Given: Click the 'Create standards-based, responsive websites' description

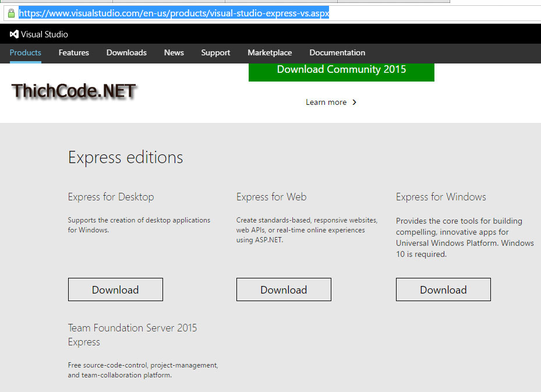Looking at the screenshot, I should [307, 230].
